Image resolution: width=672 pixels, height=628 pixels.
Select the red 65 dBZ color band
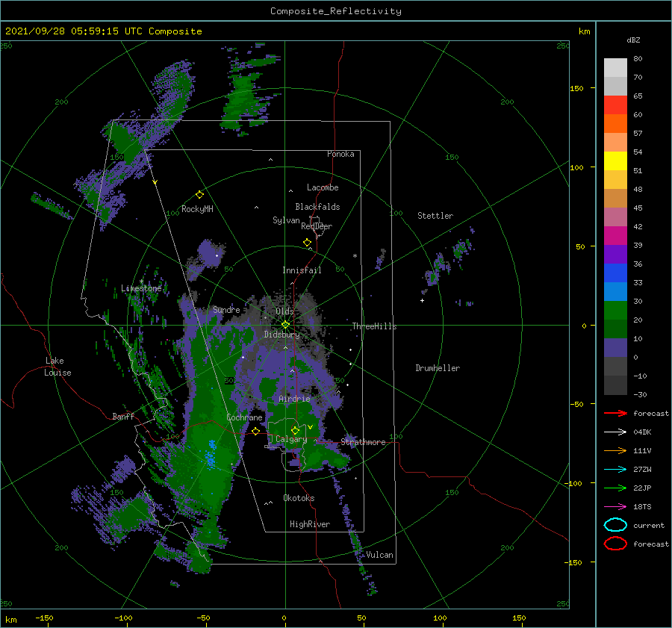click(615, 105)
